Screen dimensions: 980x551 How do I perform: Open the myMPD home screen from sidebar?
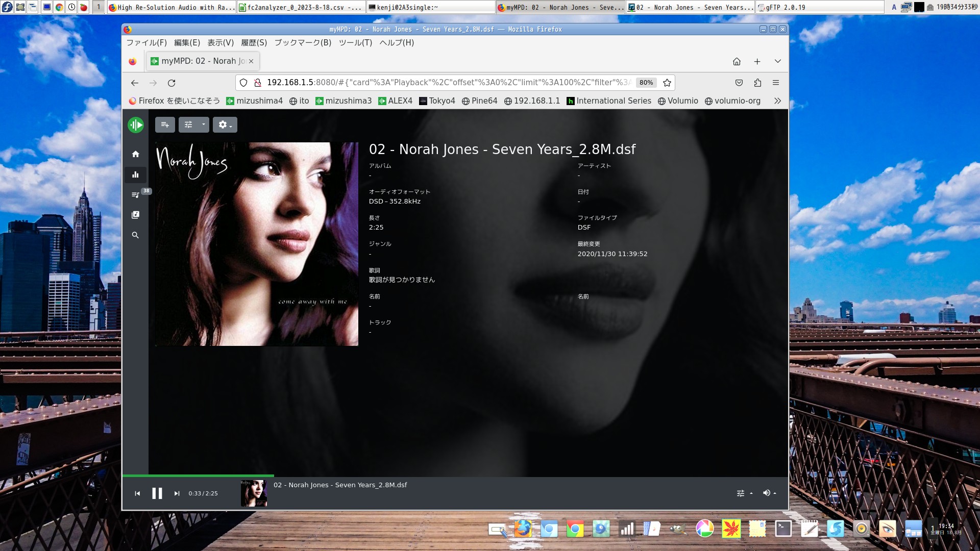tap(135, 154)
